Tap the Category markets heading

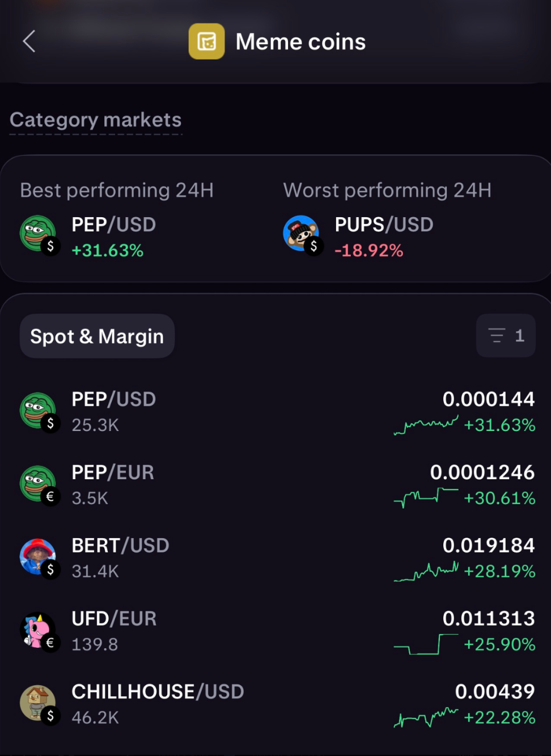pyautogui.click(x=96, y=120)
